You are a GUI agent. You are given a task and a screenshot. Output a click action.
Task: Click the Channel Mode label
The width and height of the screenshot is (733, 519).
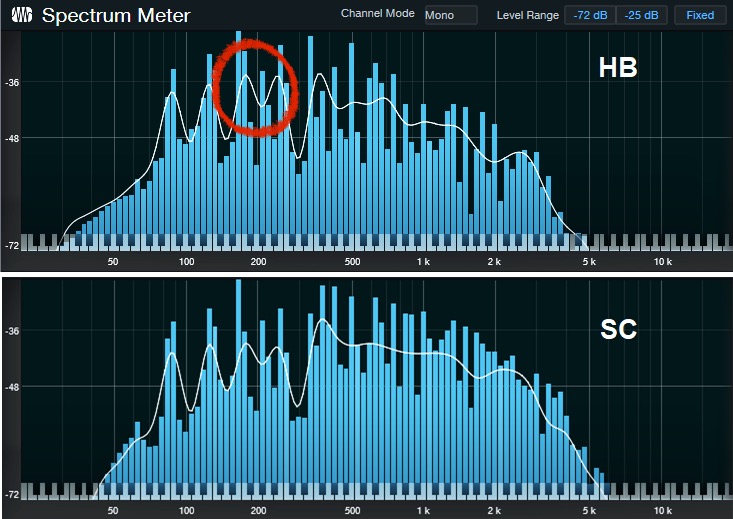(378, 14)
